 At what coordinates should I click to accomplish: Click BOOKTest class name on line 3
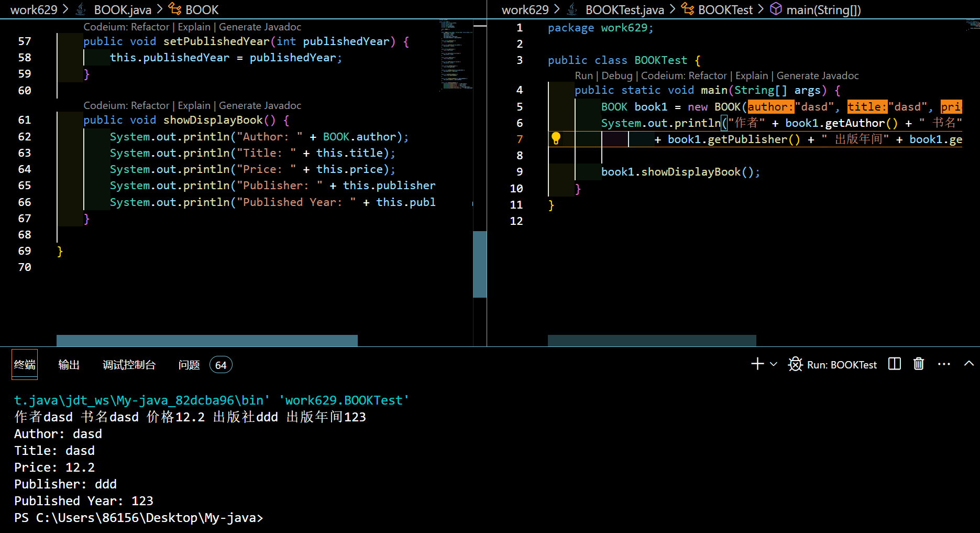tap(660, 60)
